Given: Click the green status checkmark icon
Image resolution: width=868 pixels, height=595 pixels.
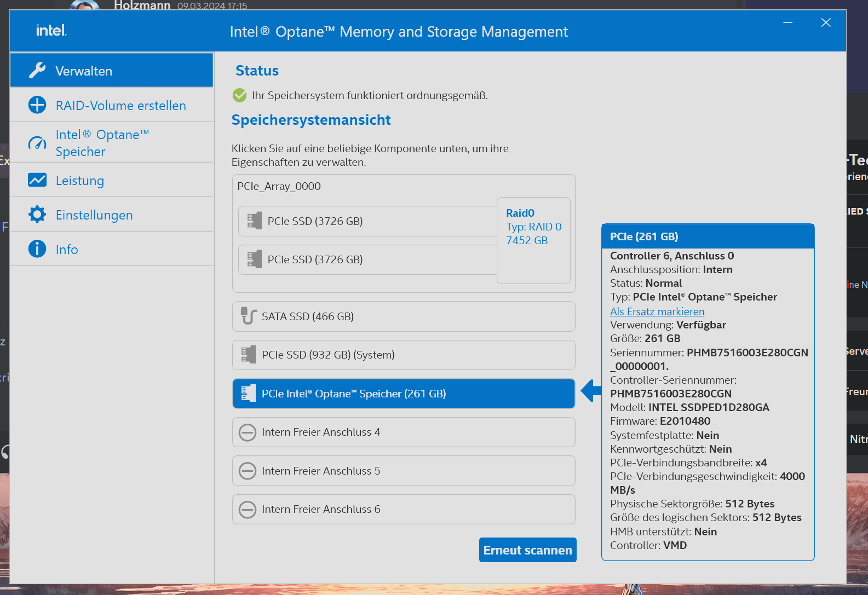Looking at the screenshot, I should coord(240,95).
